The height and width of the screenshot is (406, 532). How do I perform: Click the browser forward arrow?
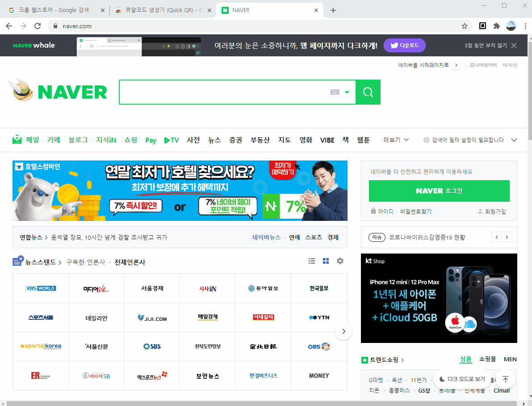pos(23,26)
